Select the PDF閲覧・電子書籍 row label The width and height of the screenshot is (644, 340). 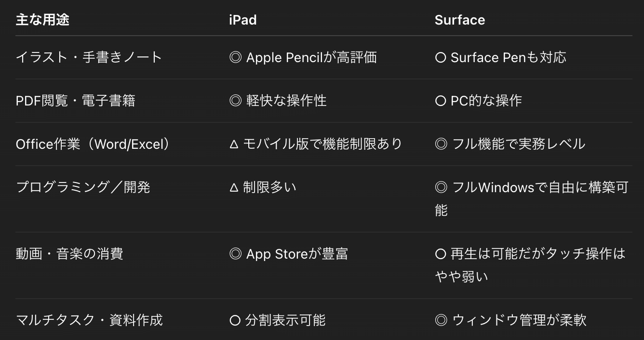[x=76, y=101]
